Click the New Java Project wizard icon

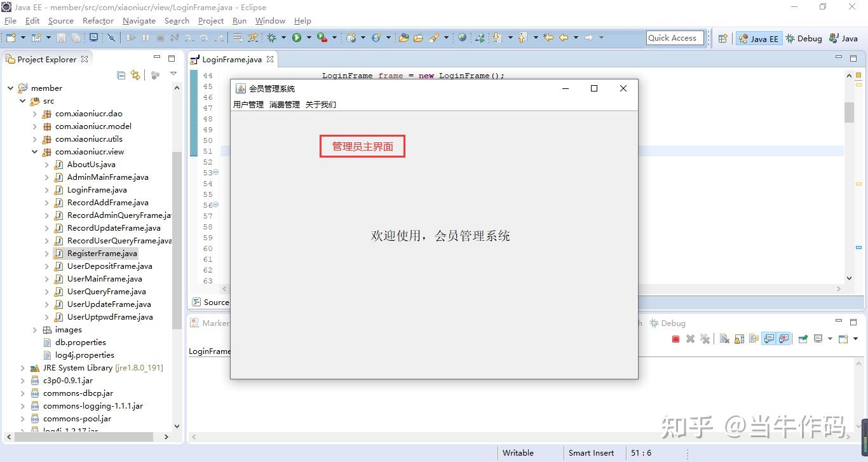36,38
